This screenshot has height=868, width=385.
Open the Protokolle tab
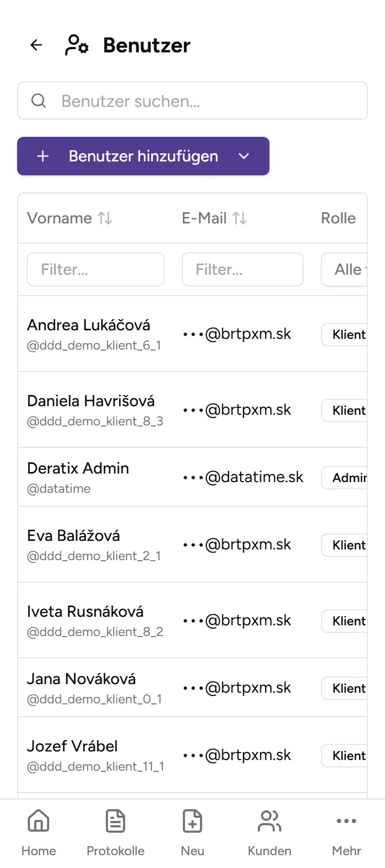coord(115,832)
